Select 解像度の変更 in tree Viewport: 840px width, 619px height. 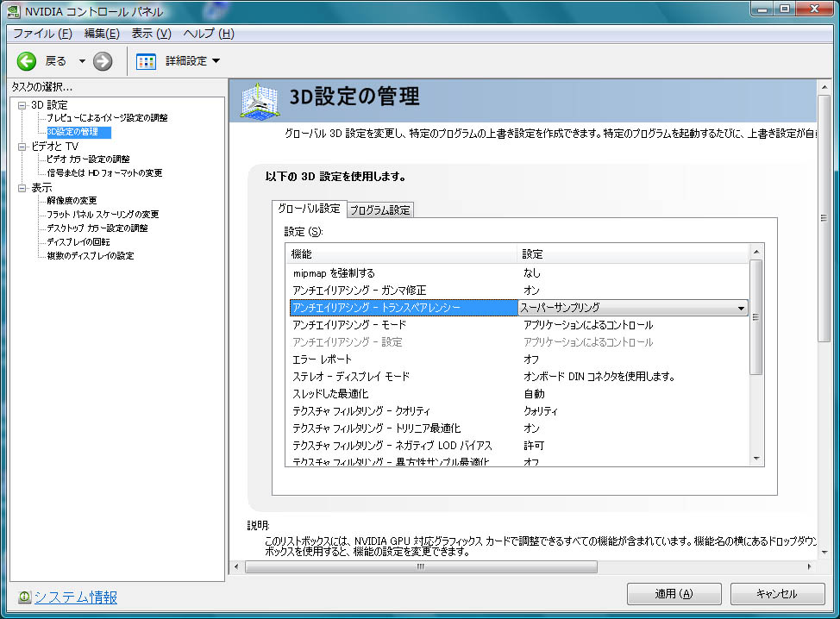[72, 200]
